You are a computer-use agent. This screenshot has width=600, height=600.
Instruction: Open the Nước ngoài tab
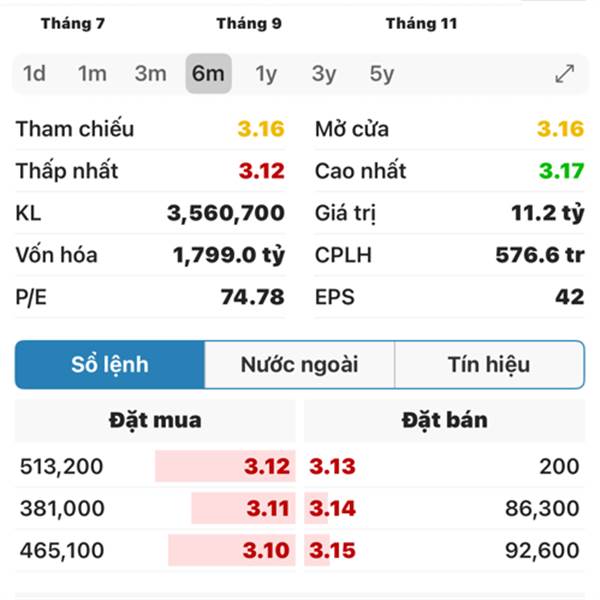[x=299, y=365]
